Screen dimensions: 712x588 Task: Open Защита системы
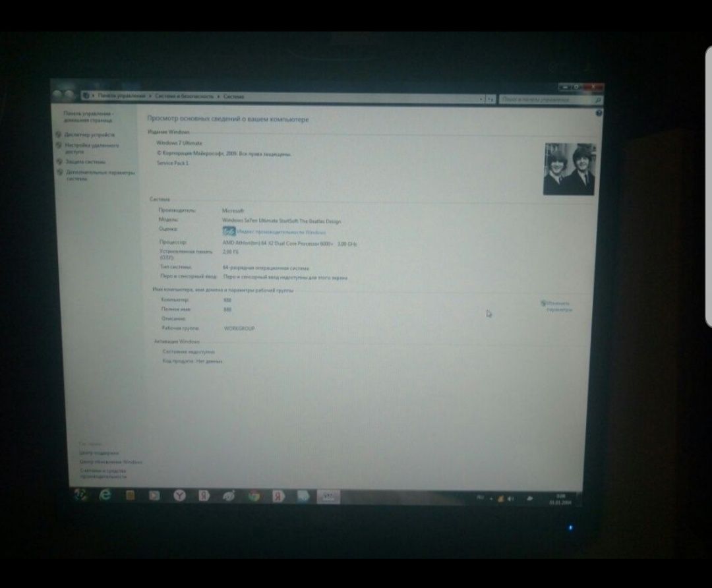[86, 162]
